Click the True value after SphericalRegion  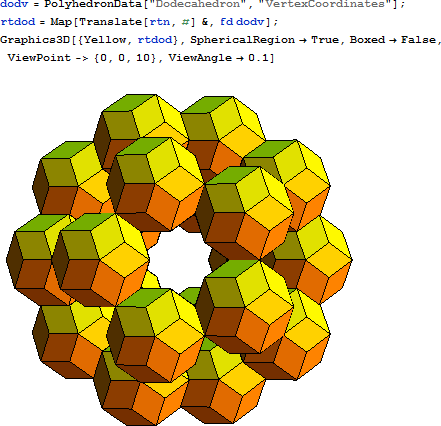325,40
